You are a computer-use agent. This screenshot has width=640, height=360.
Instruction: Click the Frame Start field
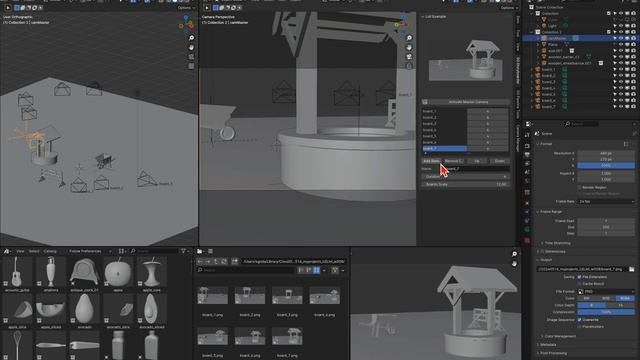point(606,221)
